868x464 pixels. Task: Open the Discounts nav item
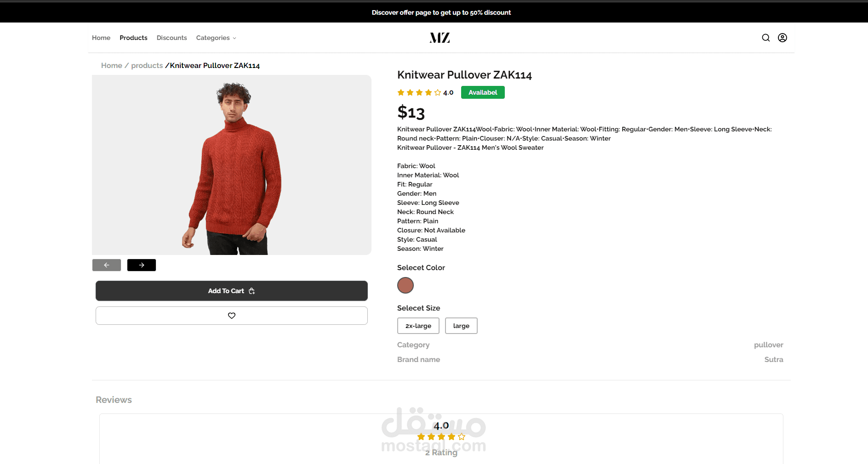[x=171, y=38]
